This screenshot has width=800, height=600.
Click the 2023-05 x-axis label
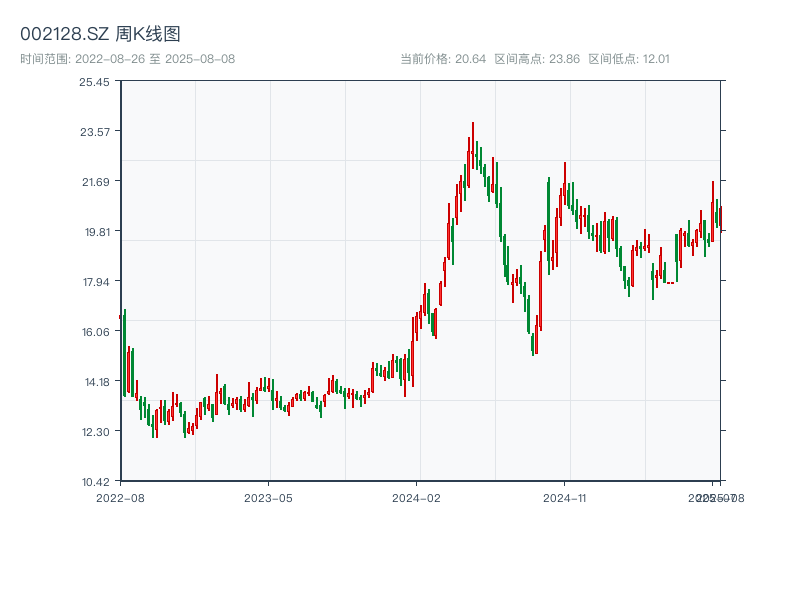point(268,498)
